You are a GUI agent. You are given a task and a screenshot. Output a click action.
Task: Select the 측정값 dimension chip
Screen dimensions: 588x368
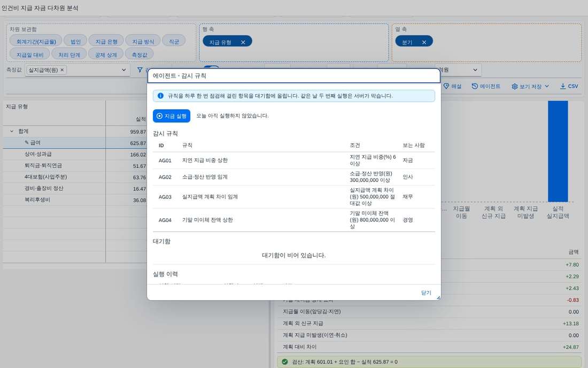point(140,55)
